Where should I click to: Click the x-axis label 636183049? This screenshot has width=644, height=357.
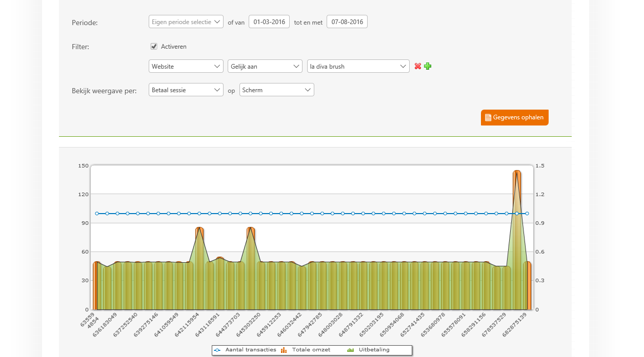106,324
